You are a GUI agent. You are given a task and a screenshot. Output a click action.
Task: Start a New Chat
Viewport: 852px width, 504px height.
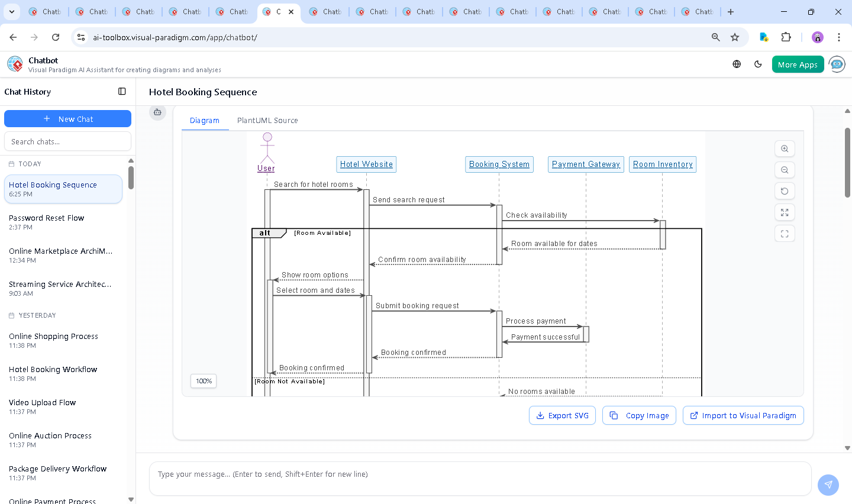pyautogui.click(x=67, y=119)
